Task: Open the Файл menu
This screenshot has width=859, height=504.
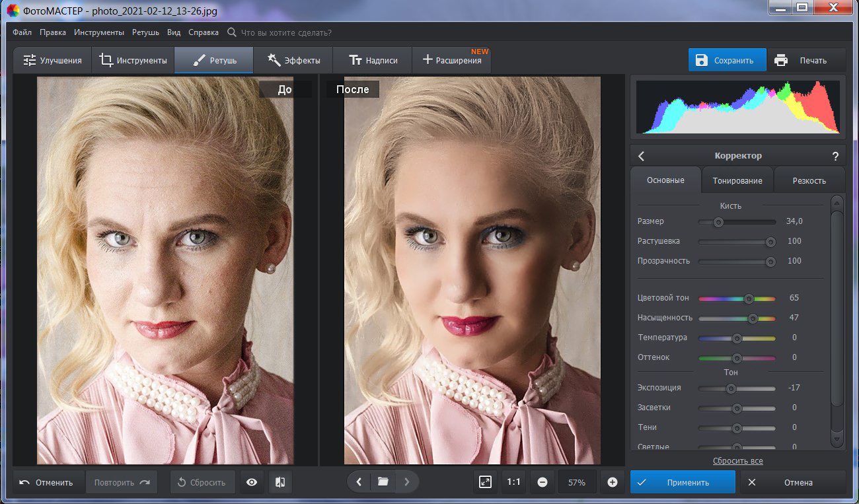Action: click(x=22, y=32)
